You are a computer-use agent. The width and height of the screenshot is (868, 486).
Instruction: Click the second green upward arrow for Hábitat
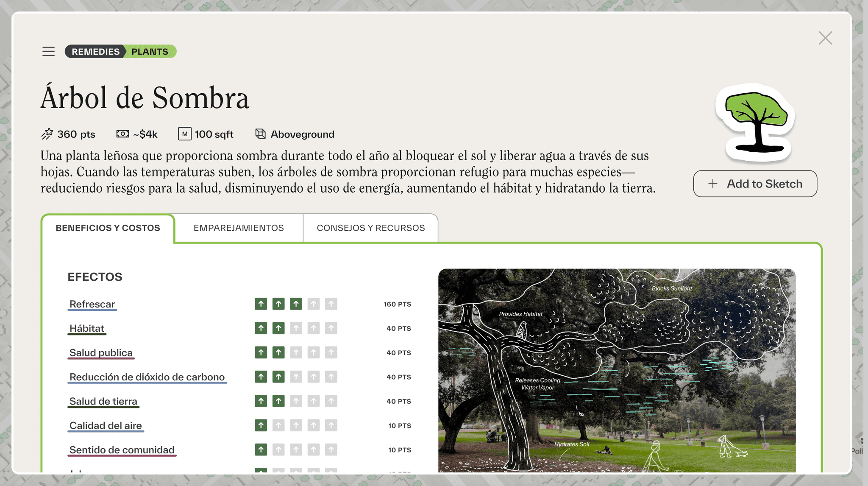coord(278,328)
